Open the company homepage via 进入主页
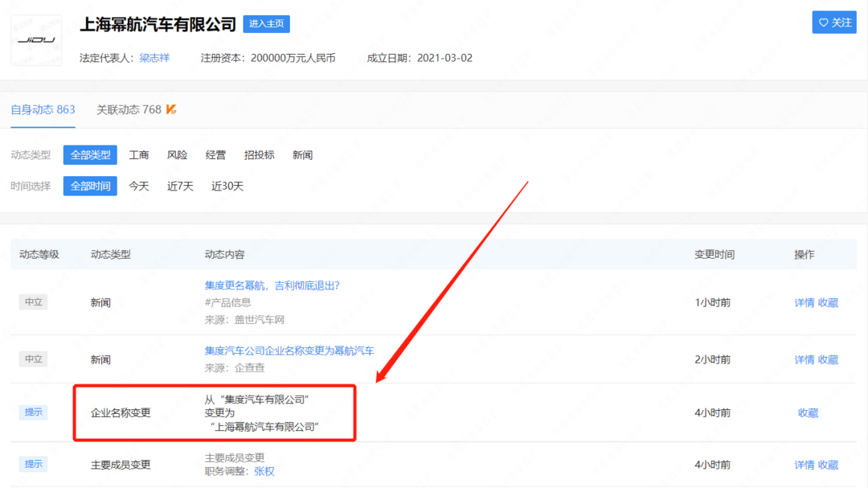Image resolution: width=868 pixels, height=488 pixels. click(x=266, y=24)
